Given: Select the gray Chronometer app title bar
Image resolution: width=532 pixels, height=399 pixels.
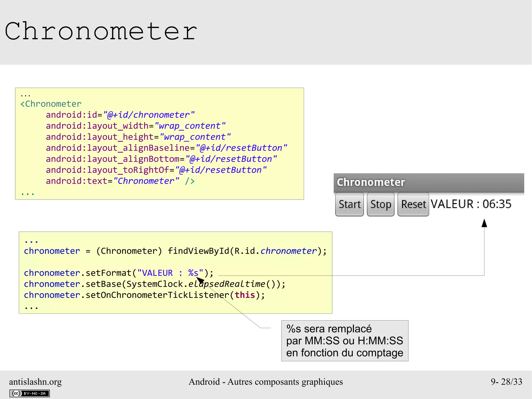Looking at the screenshot, I should (x=429, y=182).
